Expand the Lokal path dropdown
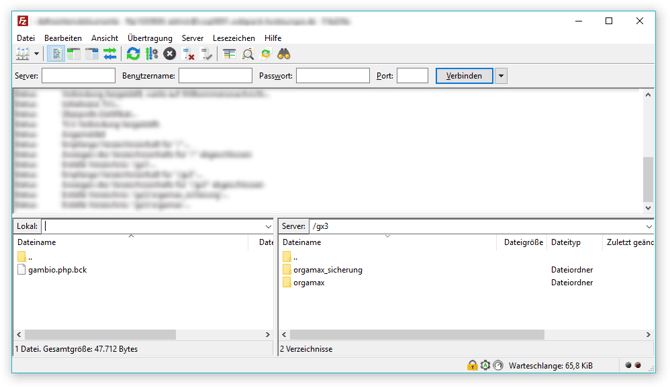The image size is (670, 388). (x=268, y=226)
